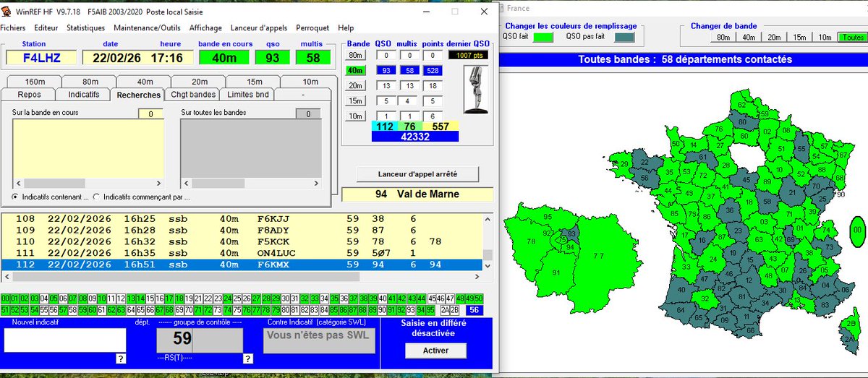
Task: Select log row 108 with F6KJJ
Action: coord(242,218)
